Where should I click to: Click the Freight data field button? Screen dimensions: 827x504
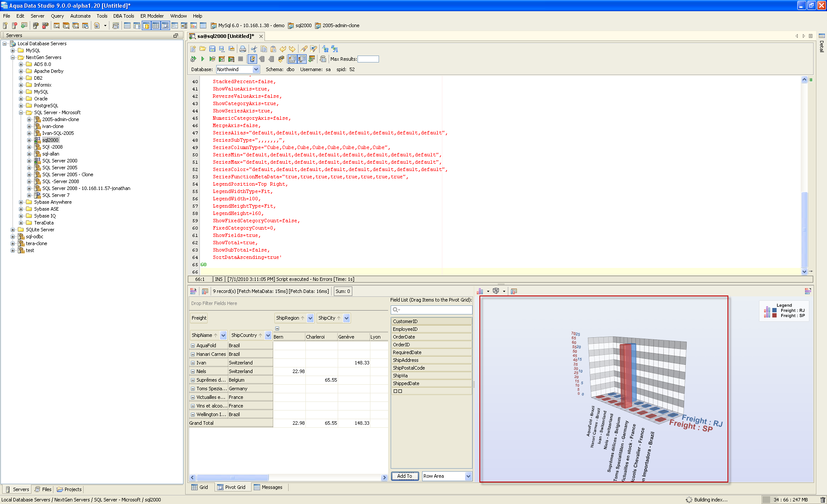[199, 318]
